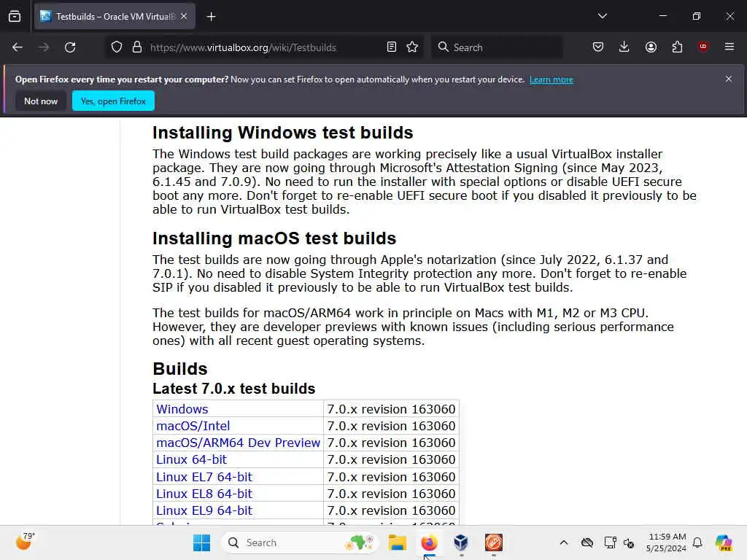Dismiss the Firefox startup notification bar
Image resolution: width=747 pixels, height=560 pixels.
(729, 79)
